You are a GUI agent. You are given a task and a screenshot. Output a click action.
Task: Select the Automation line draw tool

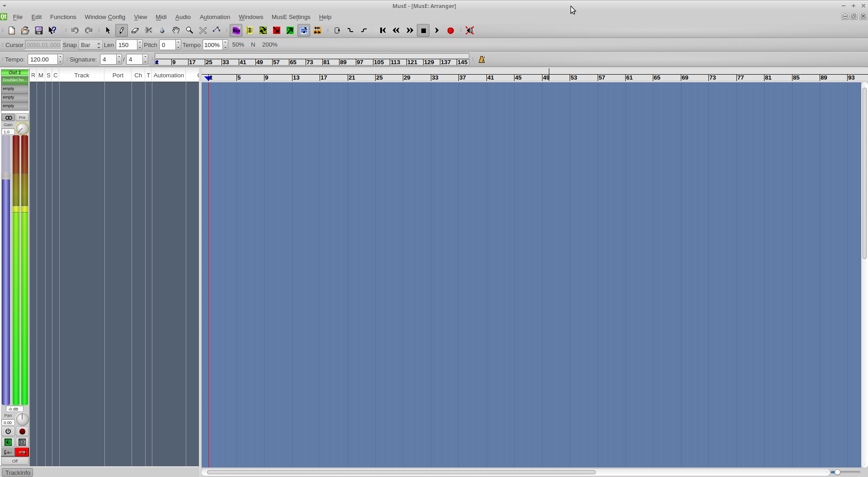[x=217, y=30]
